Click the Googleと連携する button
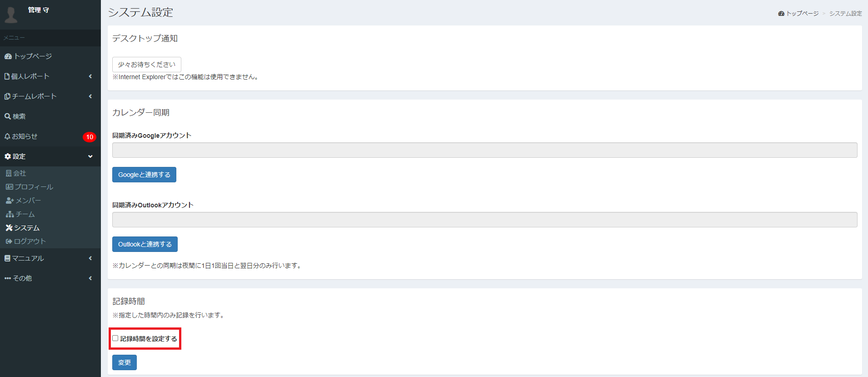The width and height of the screenshot is (868, 377). tap(144, 175)
